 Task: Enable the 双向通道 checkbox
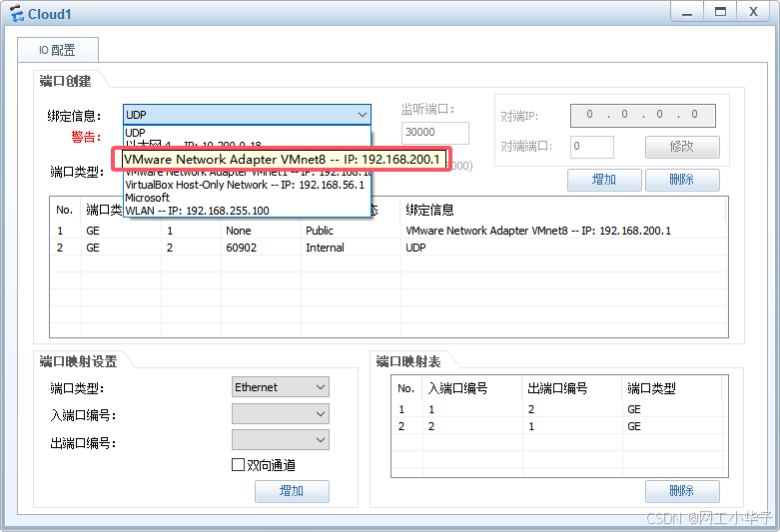coord(239,465)
